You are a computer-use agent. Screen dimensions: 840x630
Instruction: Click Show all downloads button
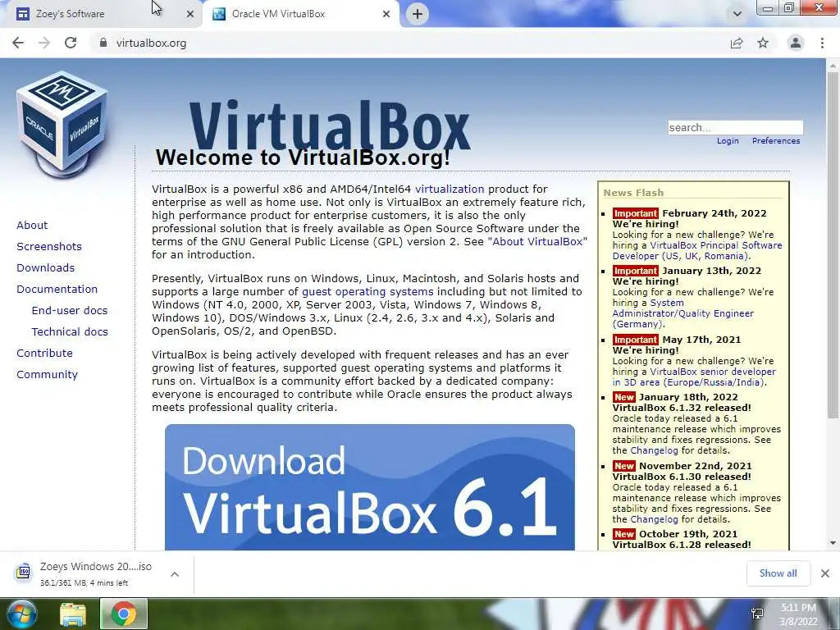click(778, 573)
